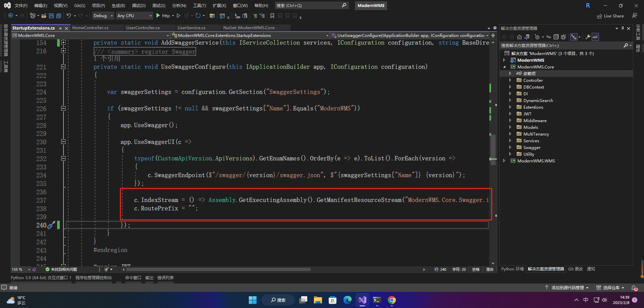Click the main 搜索 (Ctrl+Q) search box

312,6
